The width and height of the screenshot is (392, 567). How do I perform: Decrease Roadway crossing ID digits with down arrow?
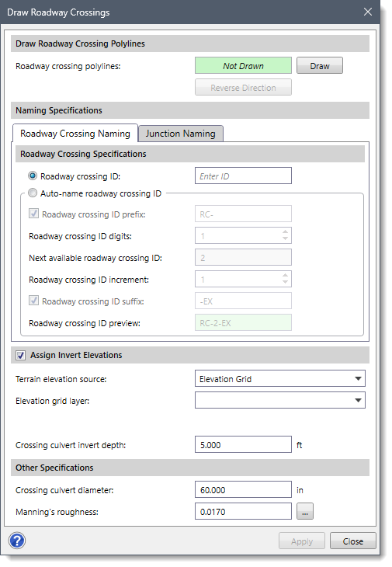(x=285, y=238)
